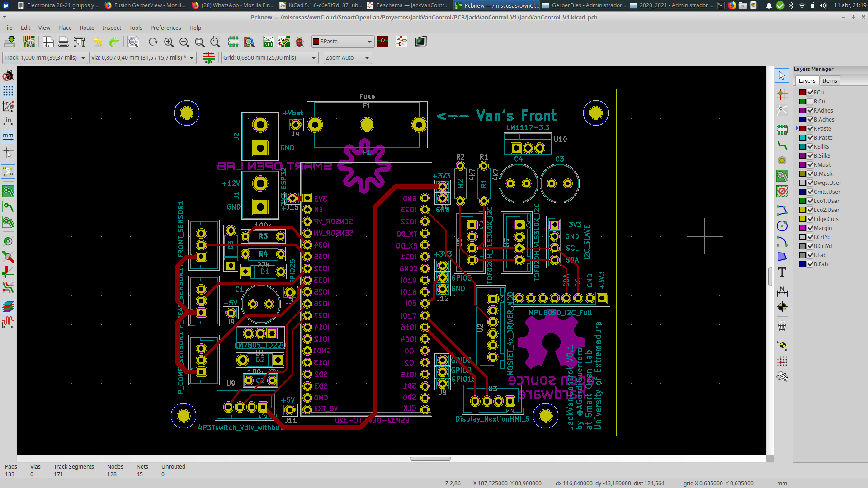Image resolution: width=868 pixels, height=488 pixels.
Task: Click the horizontal scrollbar under canvas
Action: [x=430, y=459]
